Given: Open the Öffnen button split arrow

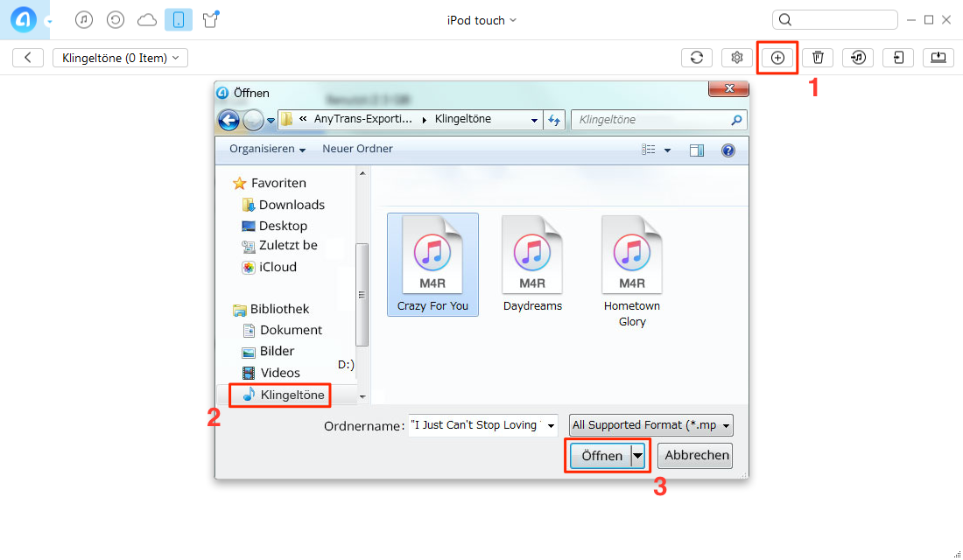Looking at the screenshot, I should click(637, 456).
